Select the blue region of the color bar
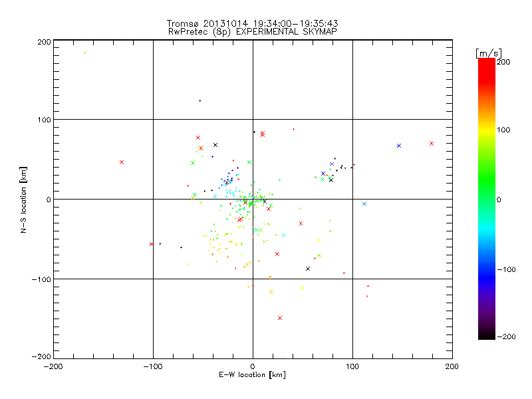Image resolution: width=532 pixels, height=399 pixels. pyautogui.click(x=487, y=270)
